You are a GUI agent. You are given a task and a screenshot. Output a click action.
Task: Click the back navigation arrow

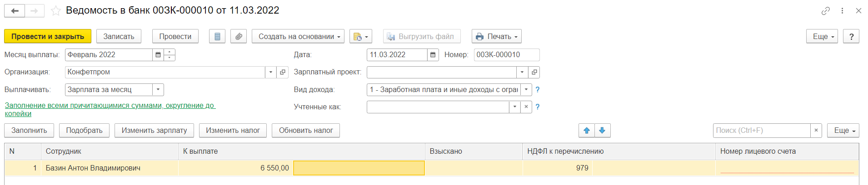click(15, 11)
